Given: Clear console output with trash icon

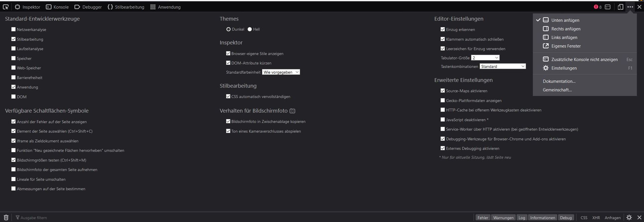Looking at the screenshot, I should (x=6, y=217).
